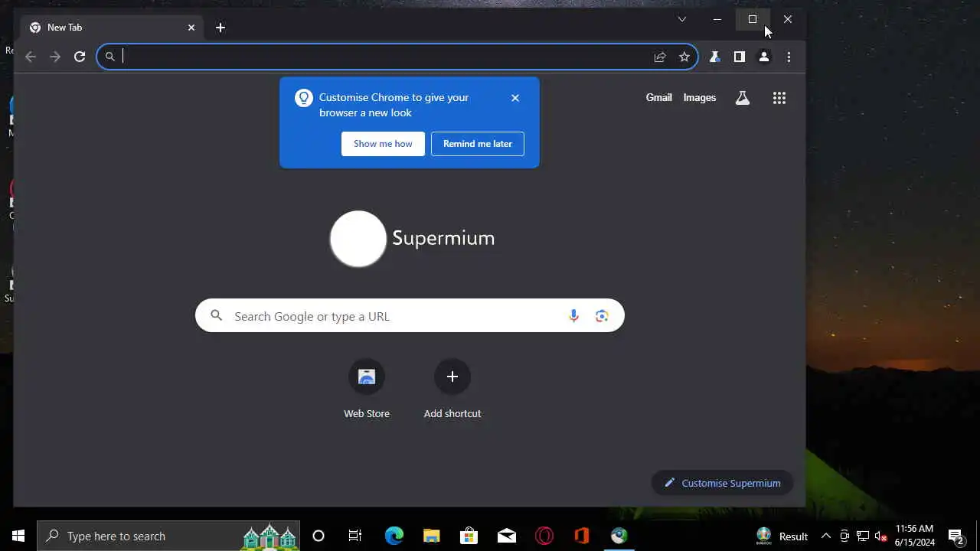The image size is (980, 551).
Task: Click the share page icon in address bar
Action: coord(660,57)
